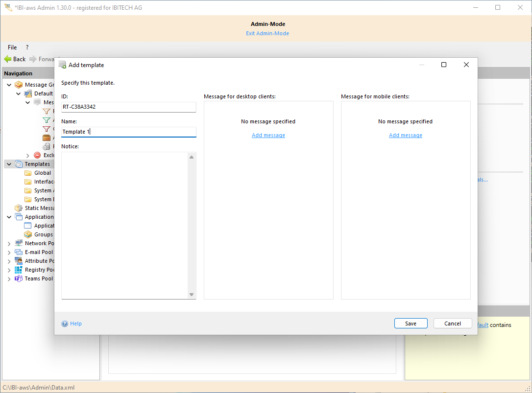This screenshot has height=393, width=532.
Task: Select the Network Pool icon
Action: click(x=19, y=243)
